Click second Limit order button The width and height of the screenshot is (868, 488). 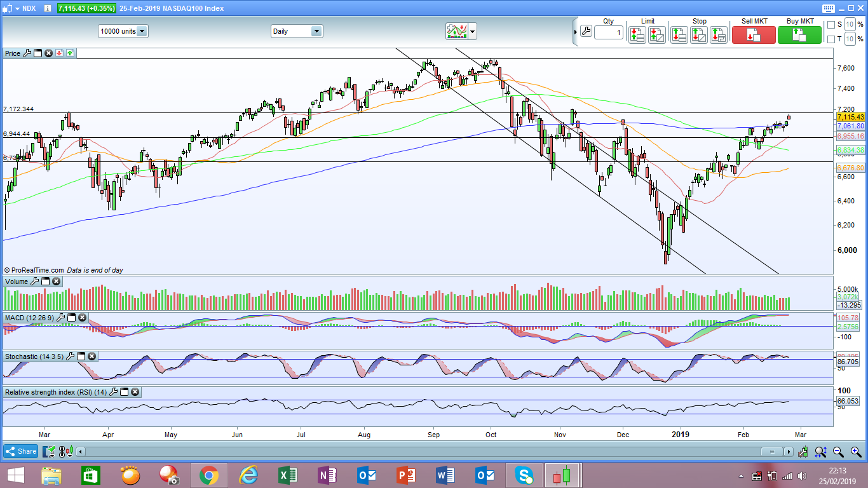657,34
